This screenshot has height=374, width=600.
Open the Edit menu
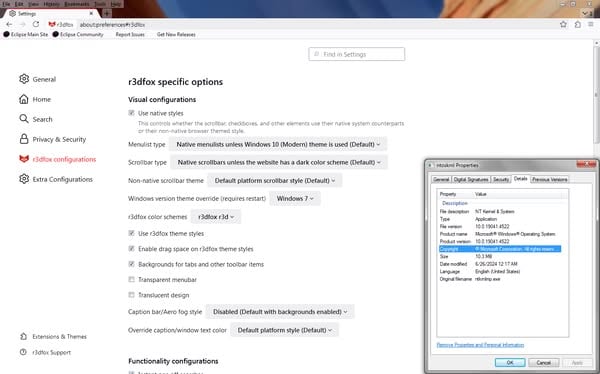click(19, 4)
